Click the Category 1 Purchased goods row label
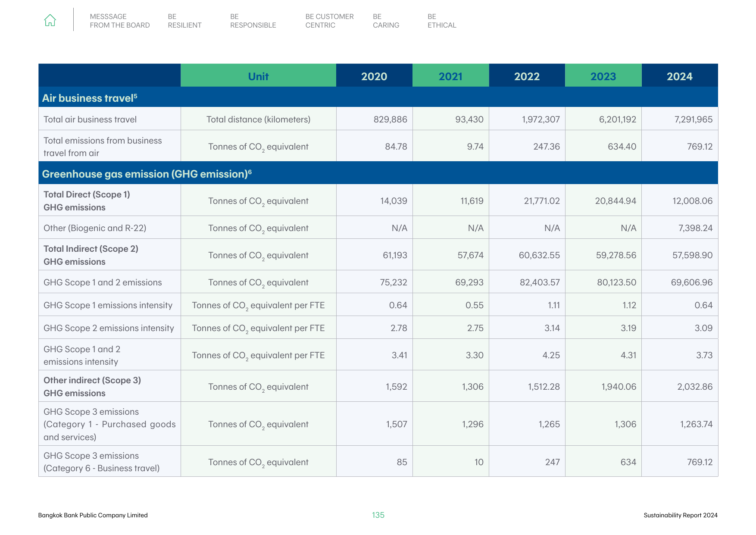This screenshot has width=756, height=535. click(x=109, y=424)
